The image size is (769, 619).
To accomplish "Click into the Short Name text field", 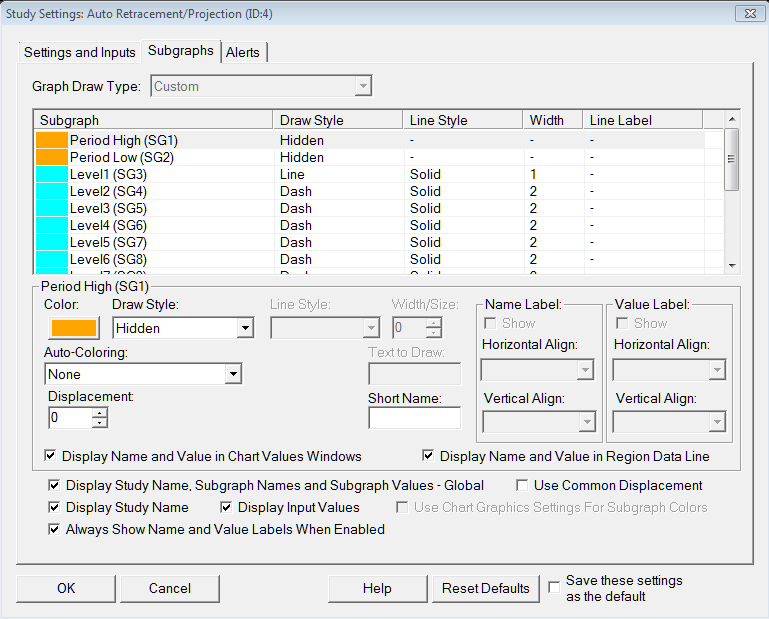I will [414, 418].
